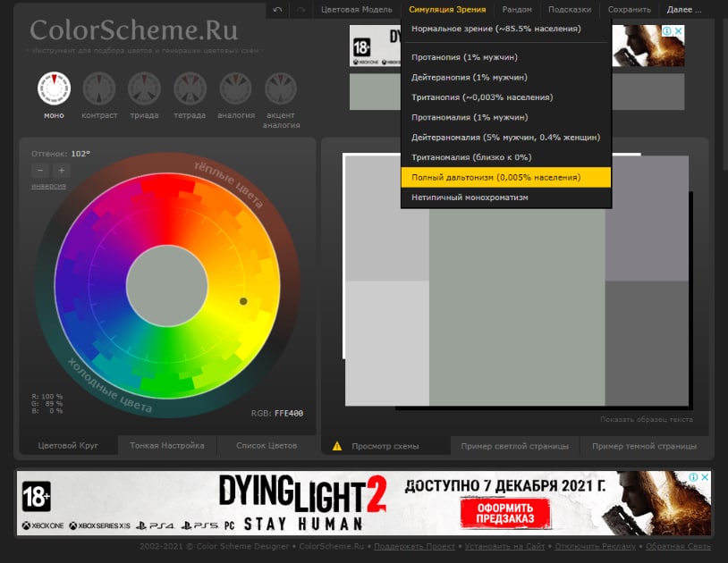Screen dimensions: 728x563
Task: Open the Подсказки menu
Action: 570,10
